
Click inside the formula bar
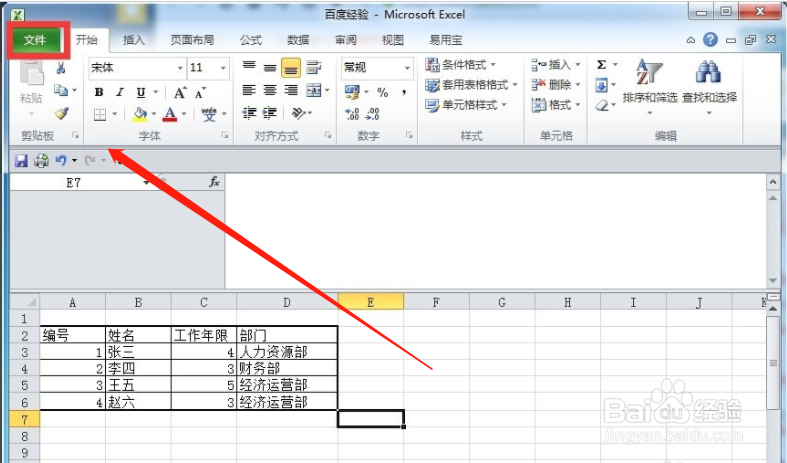click(x=494, y=231)
